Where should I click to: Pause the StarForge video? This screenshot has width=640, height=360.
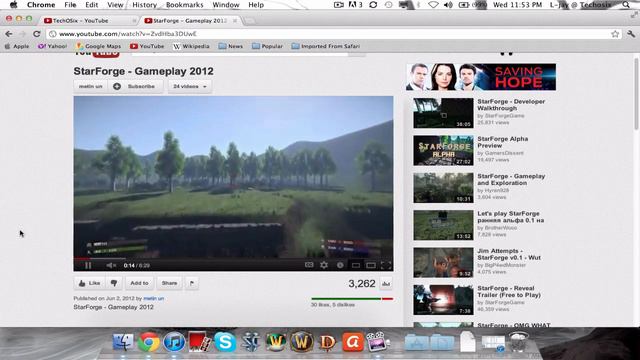[x=88, y=265]
